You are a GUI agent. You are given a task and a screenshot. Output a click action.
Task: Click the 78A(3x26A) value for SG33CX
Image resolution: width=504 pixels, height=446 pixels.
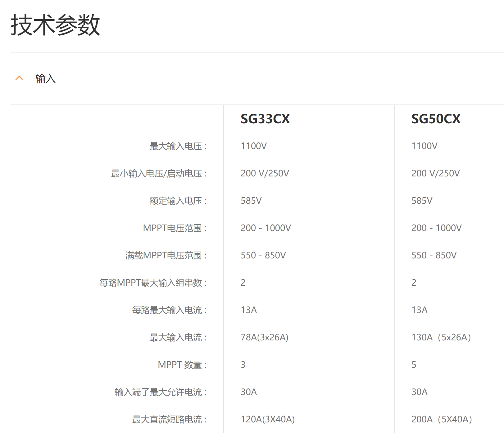[265, 337]
